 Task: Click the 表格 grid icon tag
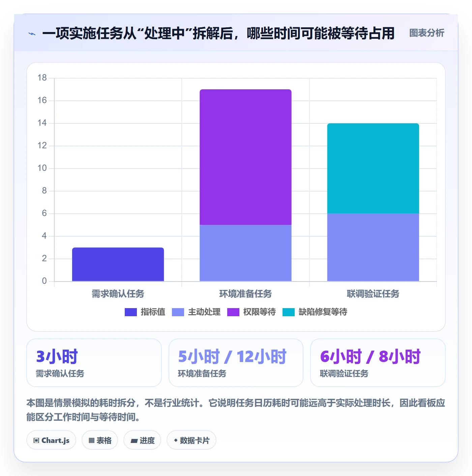pos(100,440)
